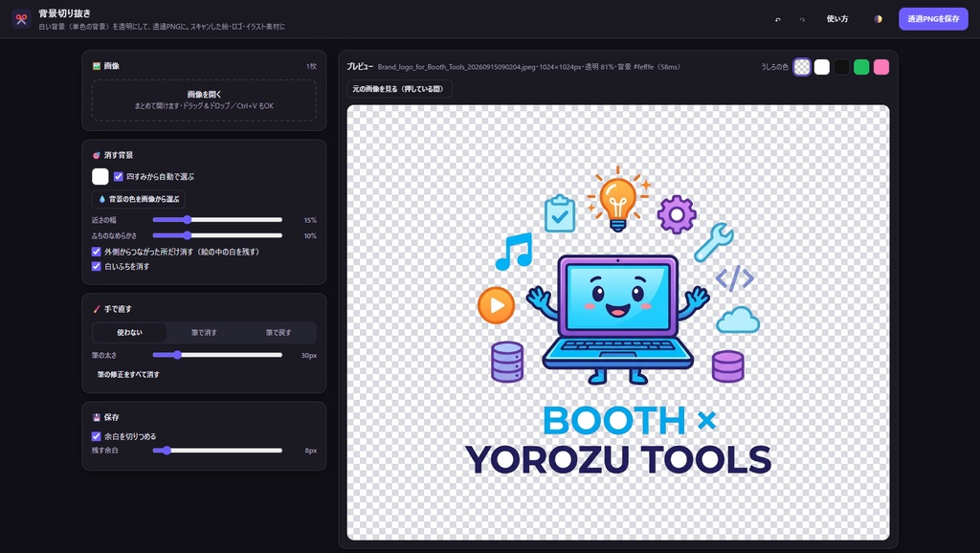Click the orange play button in the preview
980x553 pixels.
[497, 305]
